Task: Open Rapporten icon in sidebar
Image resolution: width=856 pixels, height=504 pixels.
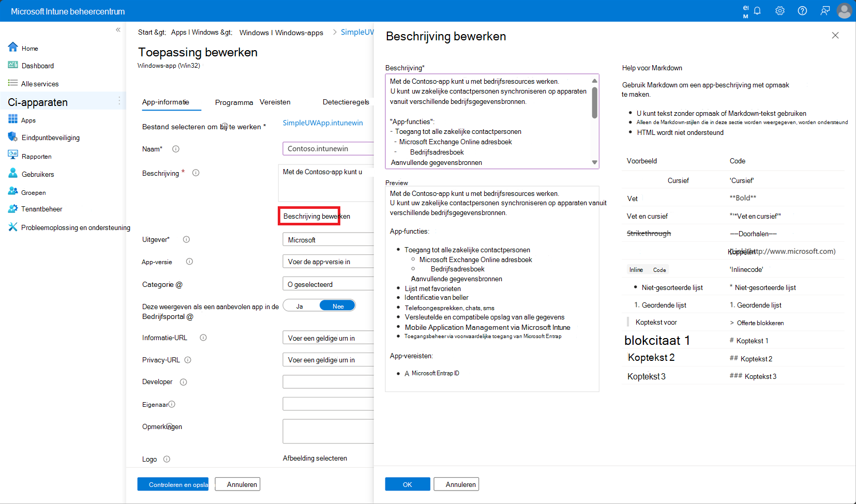Action: [13, 155]
